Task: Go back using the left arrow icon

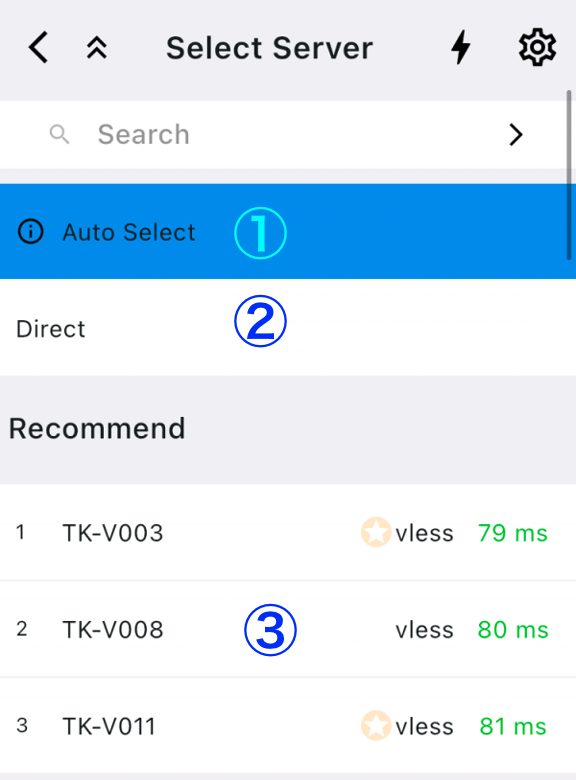Action: point(38,48)
